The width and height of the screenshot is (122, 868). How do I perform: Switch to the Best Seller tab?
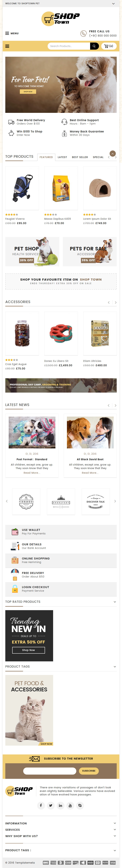[80, 157]
